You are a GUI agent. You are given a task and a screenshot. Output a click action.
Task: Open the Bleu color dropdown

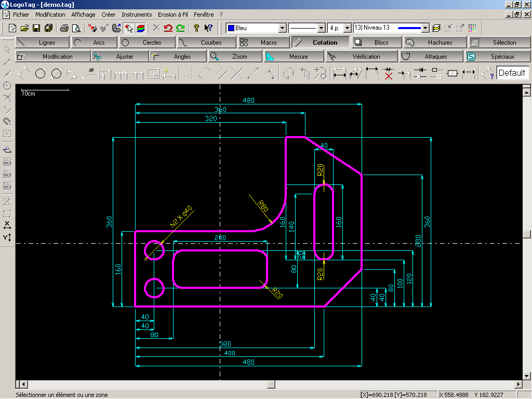283,28
